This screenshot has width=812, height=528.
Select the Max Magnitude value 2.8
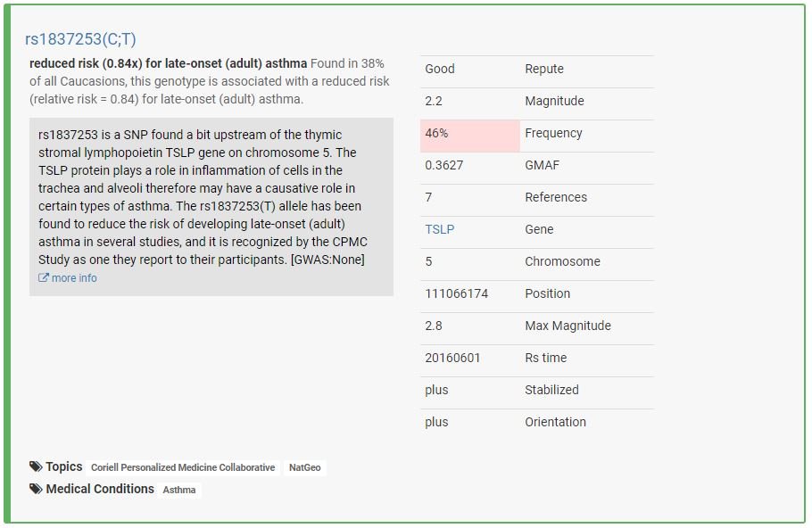point(435,326)
